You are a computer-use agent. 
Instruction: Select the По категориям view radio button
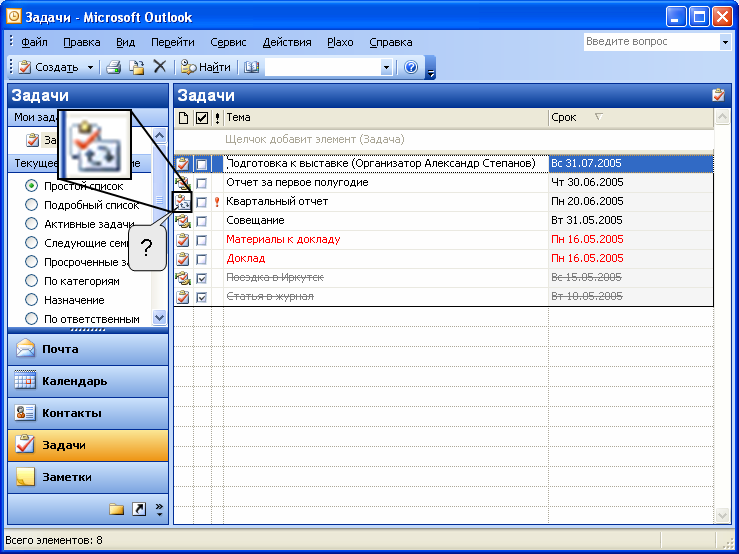click(x=31, y=281)
